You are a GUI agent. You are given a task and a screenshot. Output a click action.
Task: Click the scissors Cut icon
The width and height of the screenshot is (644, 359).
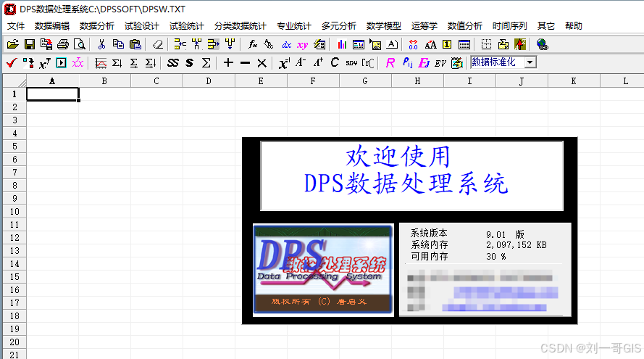coord(101,44)
